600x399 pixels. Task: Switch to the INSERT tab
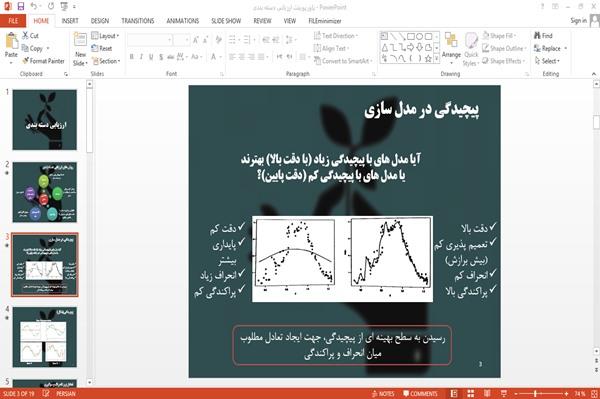[x=70, y=21]
